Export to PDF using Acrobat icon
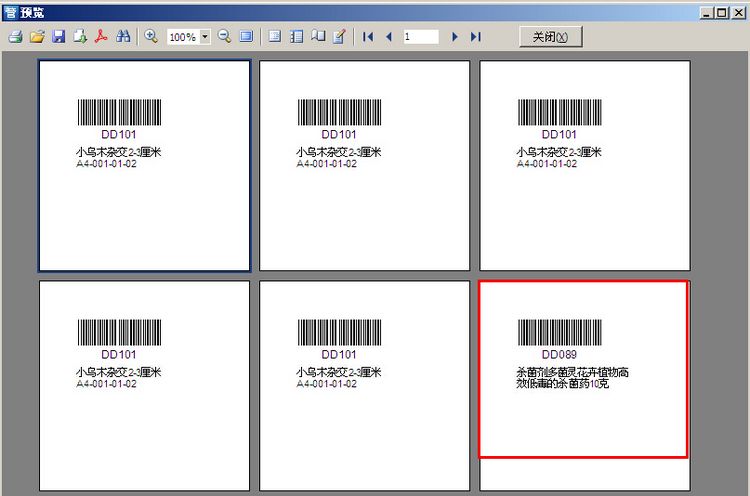Viewport: 750px width, 496px height. [101, 37]
